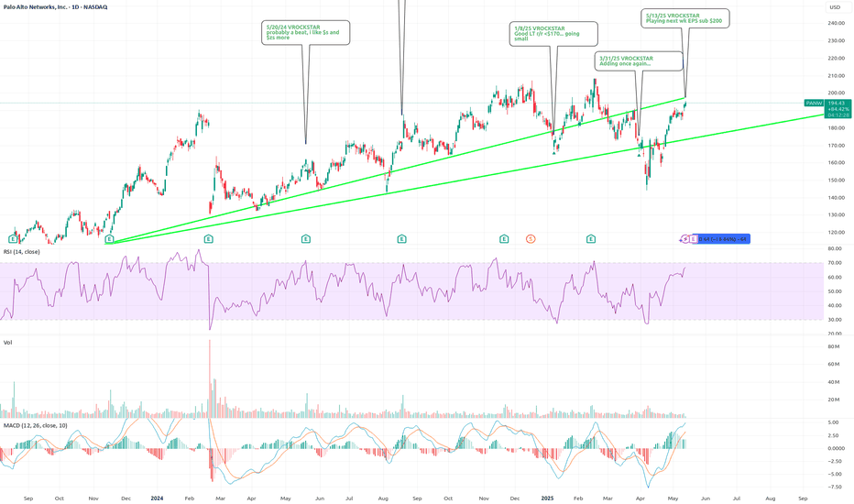Select the 5/13/25 'Playing next wk EPS' callout
854x504 pixels.
[685, 18]
